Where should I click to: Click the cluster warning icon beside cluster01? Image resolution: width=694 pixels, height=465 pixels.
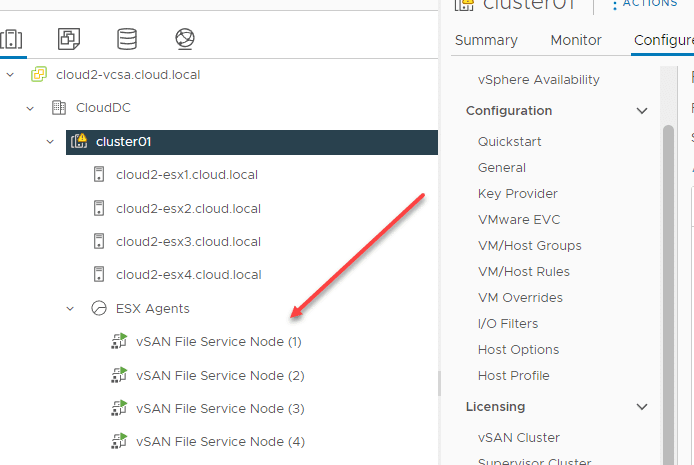(80, 141)
